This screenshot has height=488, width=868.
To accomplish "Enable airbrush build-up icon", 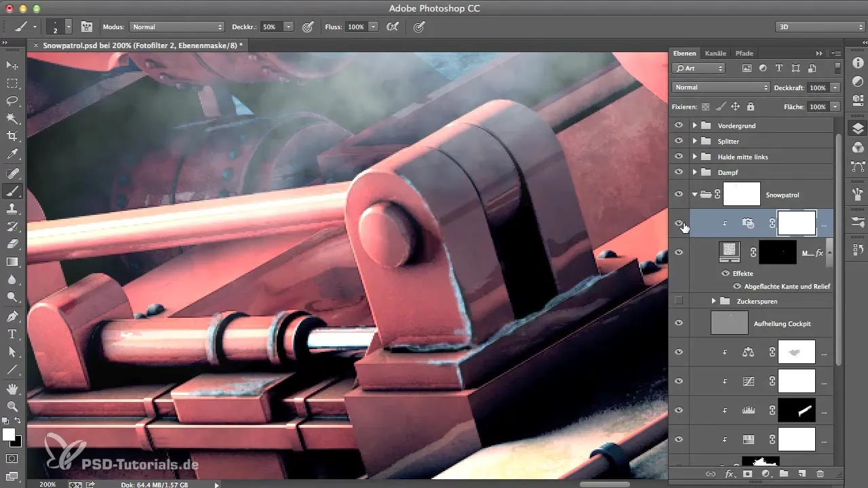I will point(392,27).
